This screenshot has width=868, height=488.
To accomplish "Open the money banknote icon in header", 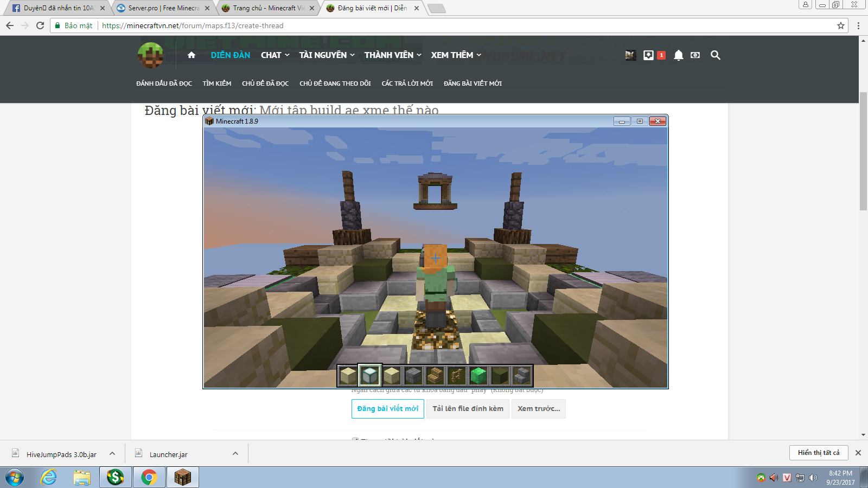I will (x=695, y=55).
